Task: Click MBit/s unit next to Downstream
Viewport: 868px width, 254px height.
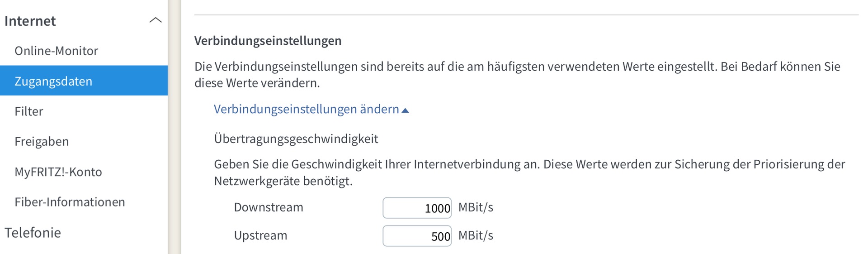Action: (x=476, y=207)
